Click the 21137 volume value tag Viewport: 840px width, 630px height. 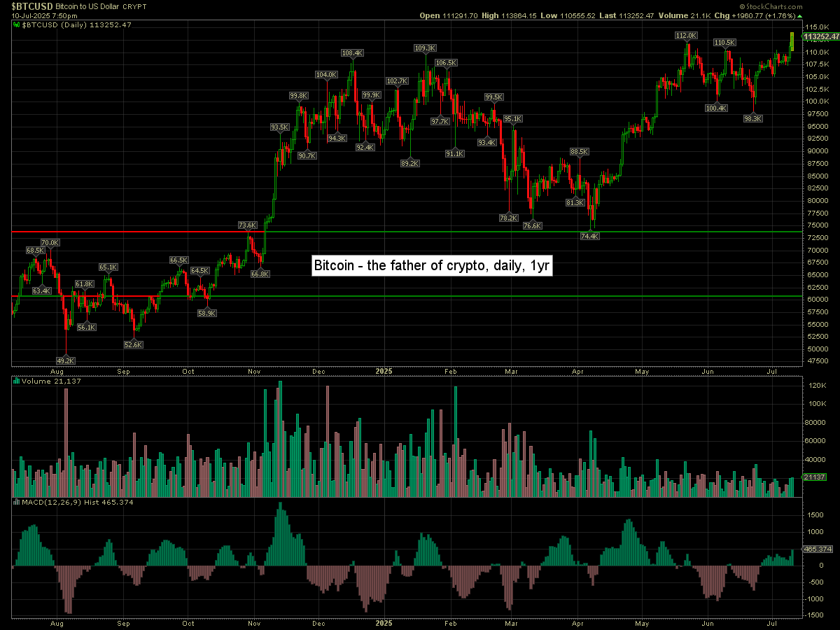pos(815,477)
